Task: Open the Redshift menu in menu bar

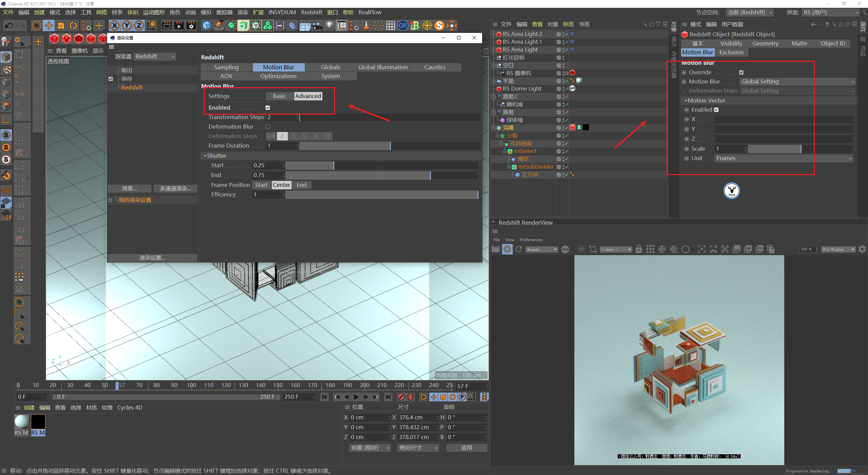Action: click(x=311, y=12)
